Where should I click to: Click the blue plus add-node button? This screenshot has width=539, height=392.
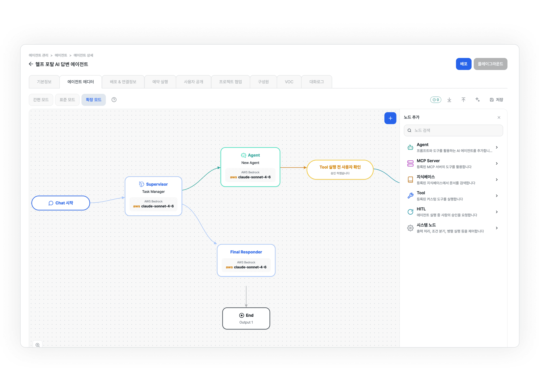pyautogui.click(x=390, y=118)
